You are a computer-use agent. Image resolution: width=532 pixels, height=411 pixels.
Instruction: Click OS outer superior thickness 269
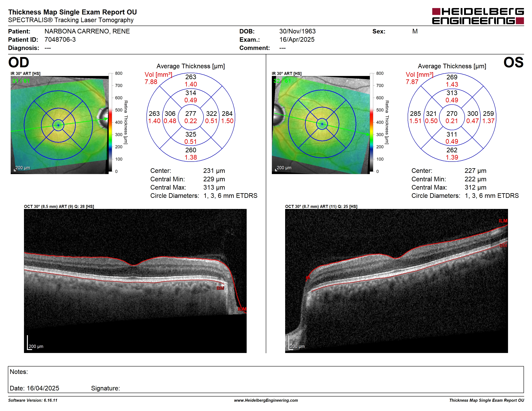tap(452, 77)
